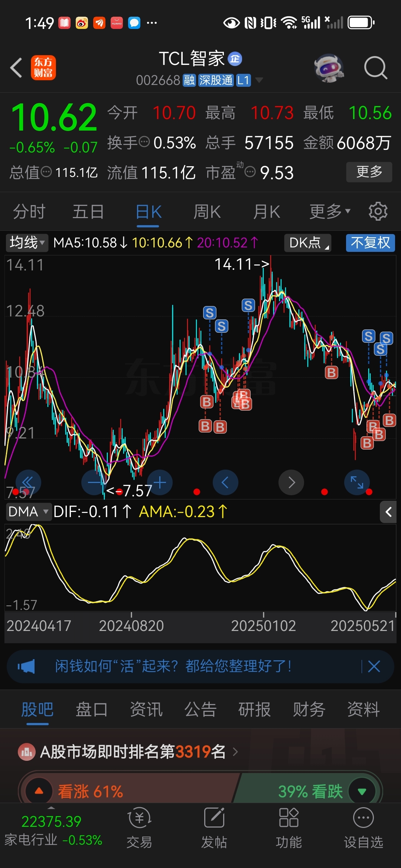
Task: Tap the 20250102 date axis label
Action: point(263,626)
